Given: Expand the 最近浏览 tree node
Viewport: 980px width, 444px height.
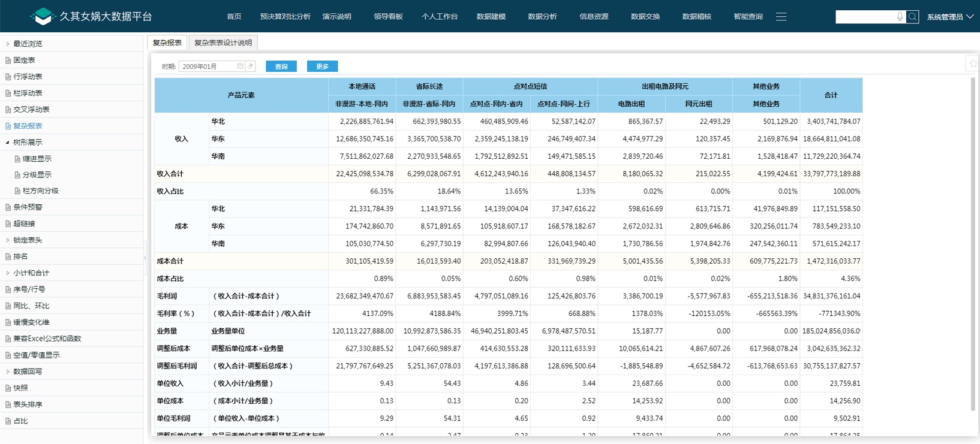Looking at the screenshot, I should [8, 44].
